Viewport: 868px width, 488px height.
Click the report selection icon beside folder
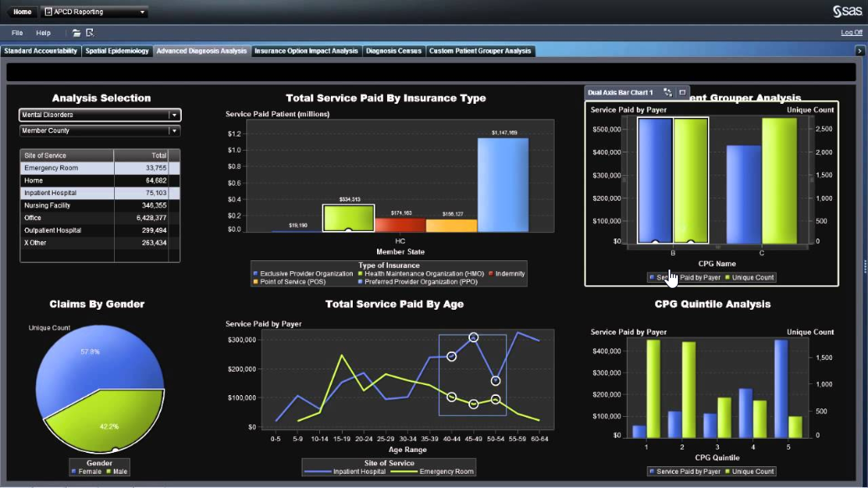(x=90, y=33)
